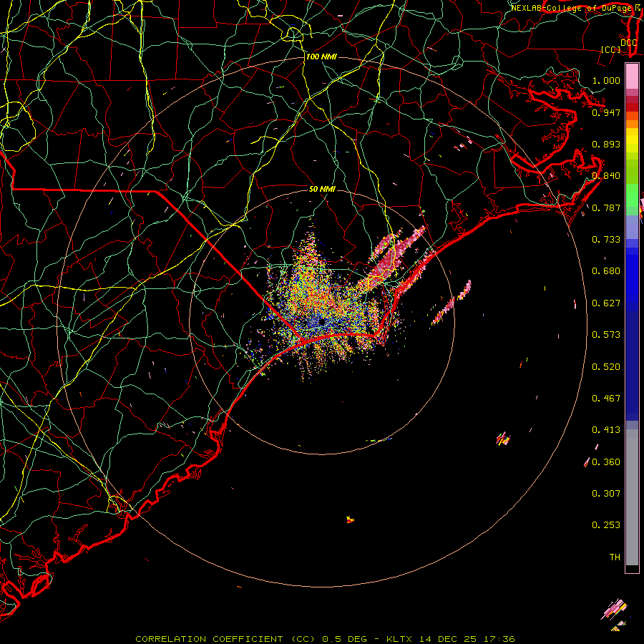Click the 17:36 timestamp in the caption
This screenshot has height=644, width=644.
click(x=499, y=639)
